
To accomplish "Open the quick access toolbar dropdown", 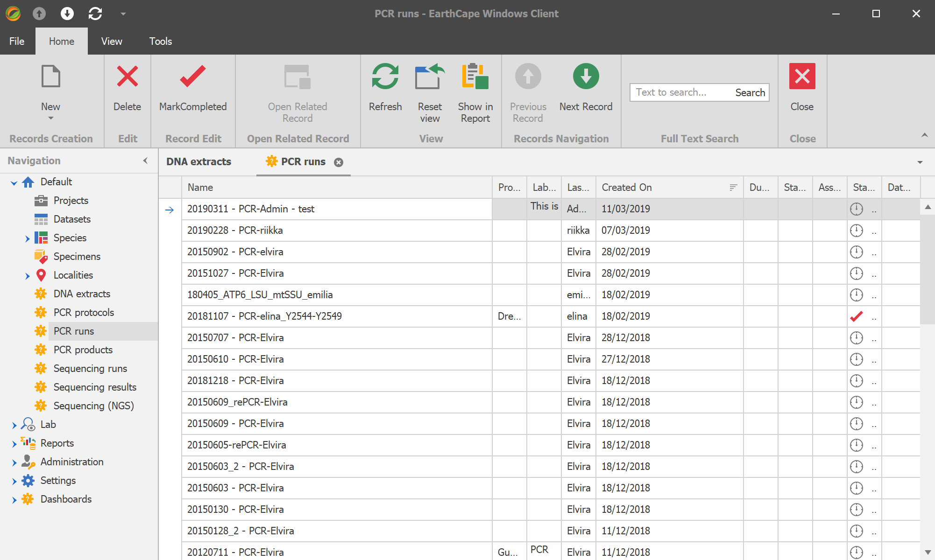I will (123, 14).
